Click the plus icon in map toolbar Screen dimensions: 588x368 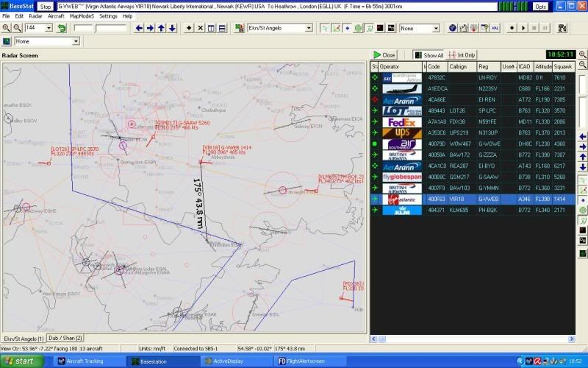pyautogui.click(x=189, y=28)
